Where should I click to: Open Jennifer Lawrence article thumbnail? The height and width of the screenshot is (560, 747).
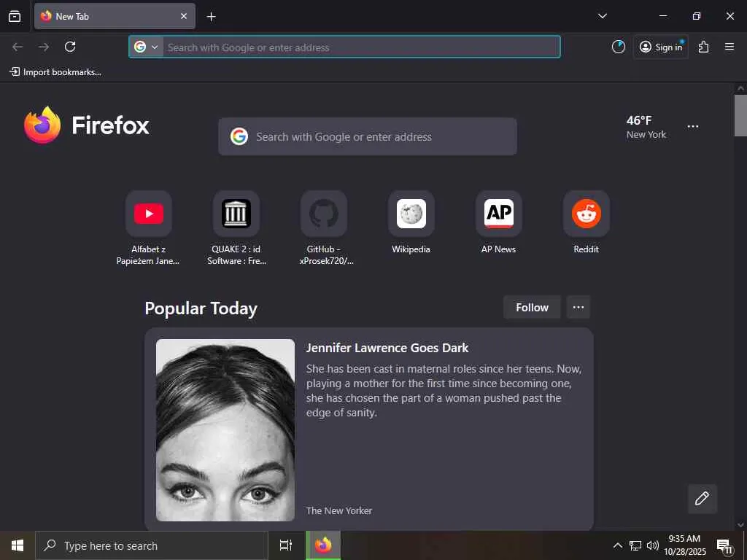pos(225,430)
